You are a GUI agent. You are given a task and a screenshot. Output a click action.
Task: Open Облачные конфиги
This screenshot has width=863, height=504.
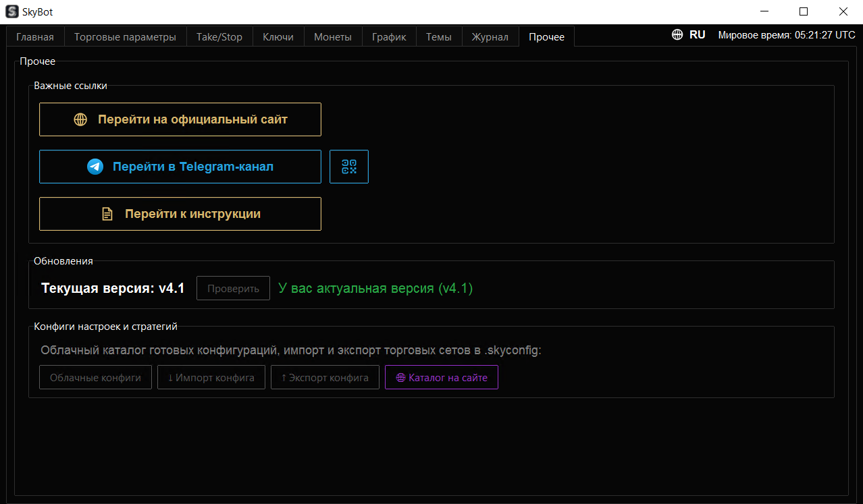[x=95, y=378]
